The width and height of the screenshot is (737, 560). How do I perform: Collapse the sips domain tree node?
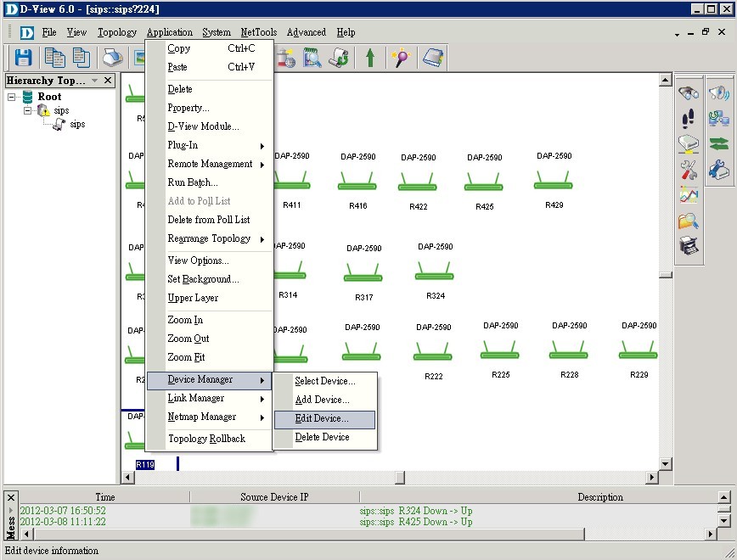[x=28, y=110]
